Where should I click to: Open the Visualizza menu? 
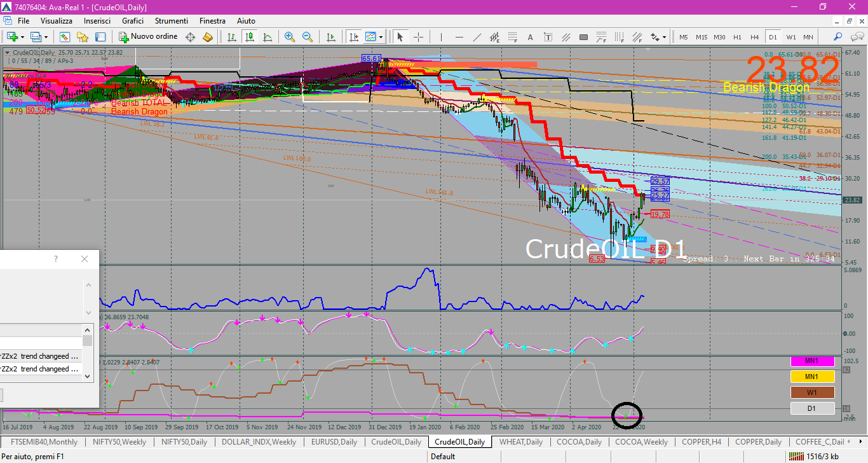[x=57, y=21]
